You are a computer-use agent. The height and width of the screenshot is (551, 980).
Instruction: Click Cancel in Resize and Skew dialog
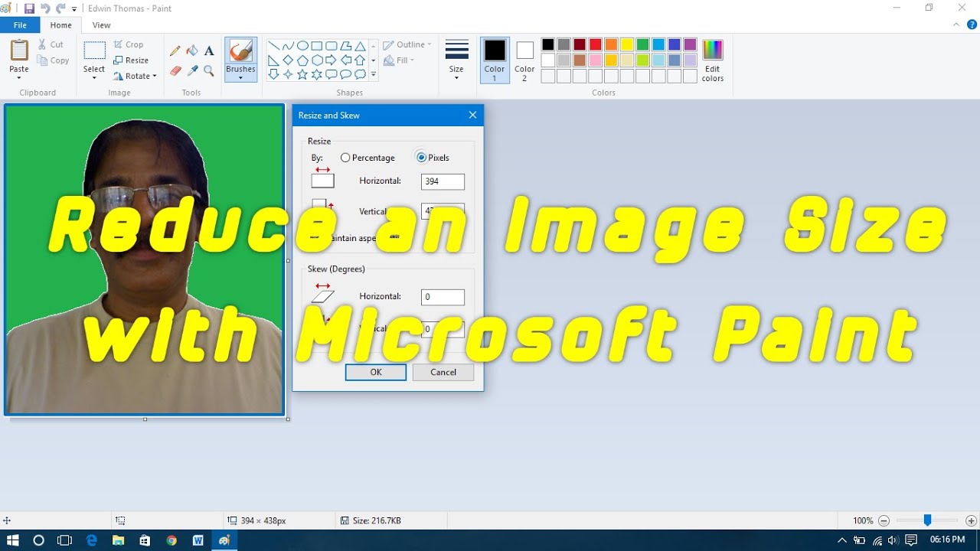[x=443, y=372]
